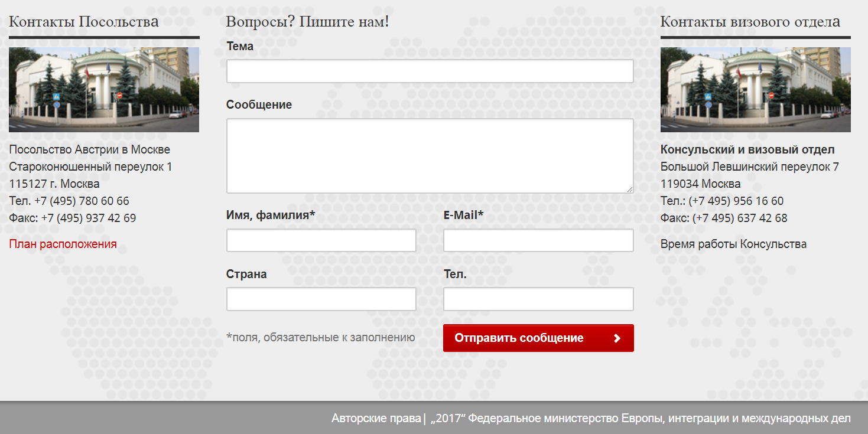Click the Тема input field
This screenshot has height=434, width=868.
pyautogui.click(x=430, y=71)
